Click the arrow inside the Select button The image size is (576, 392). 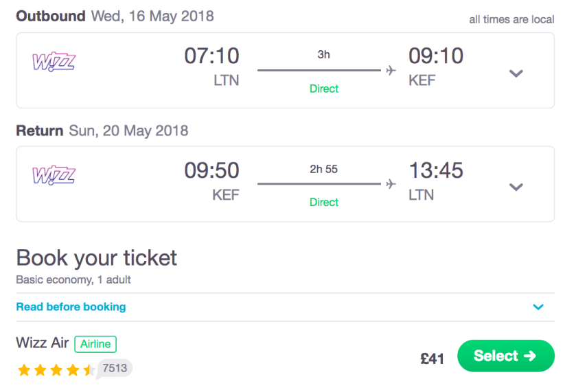coord(529,356)
